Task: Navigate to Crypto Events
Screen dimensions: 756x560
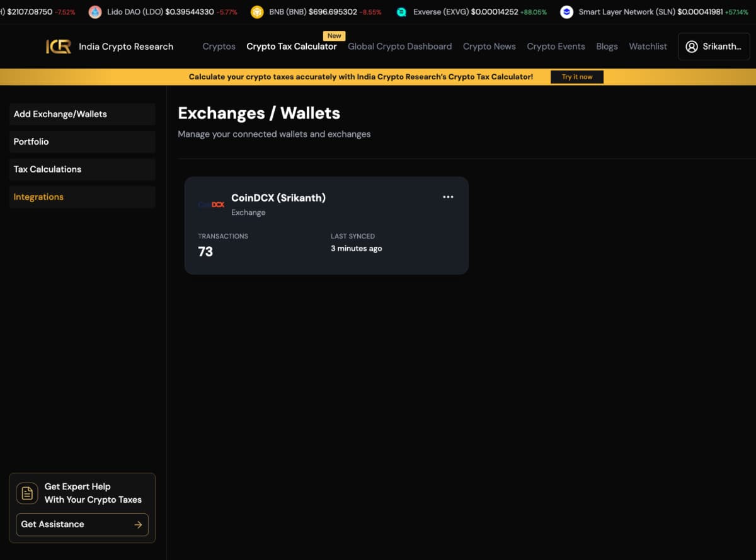Action: tap(556, 47)
